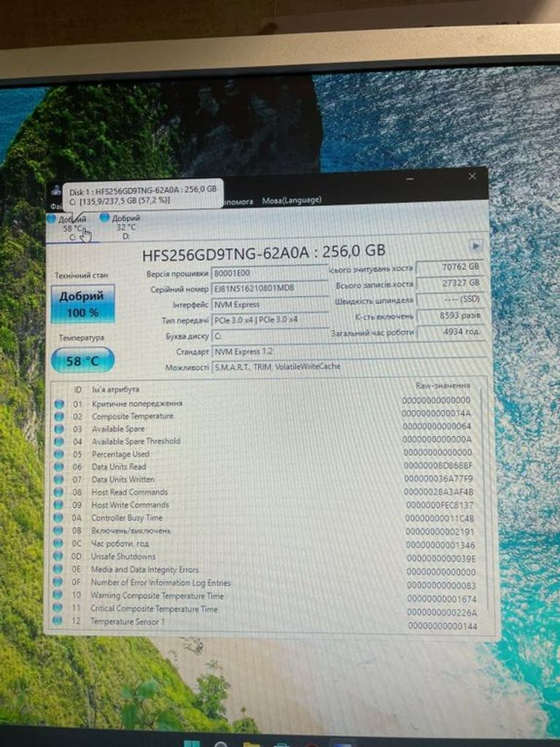The width and height of the screenshot is (560, 747).
Task: Click the next disk arrow button
Action: click(476, 246)
